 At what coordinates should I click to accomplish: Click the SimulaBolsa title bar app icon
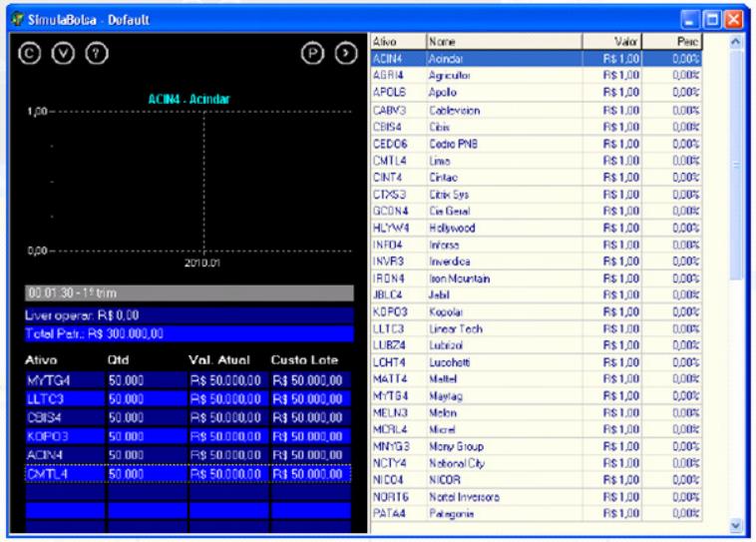[18, 19]
